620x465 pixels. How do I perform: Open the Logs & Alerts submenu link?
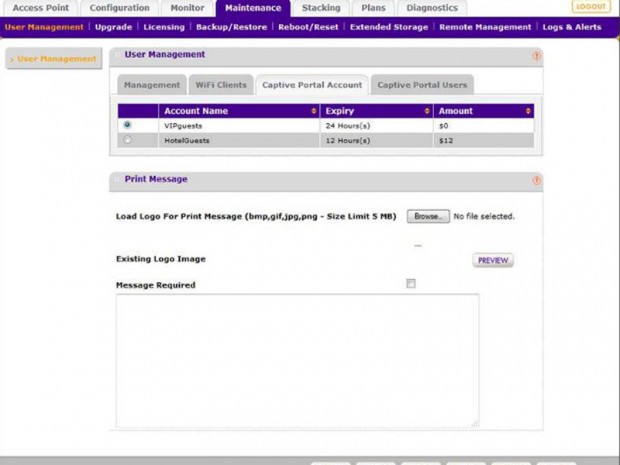[x=572, y=27]
